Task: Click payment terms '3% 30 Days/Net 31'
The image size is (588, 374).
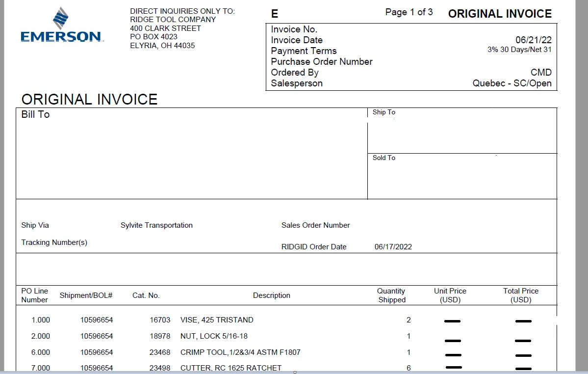Action: [x=519, y=50]
